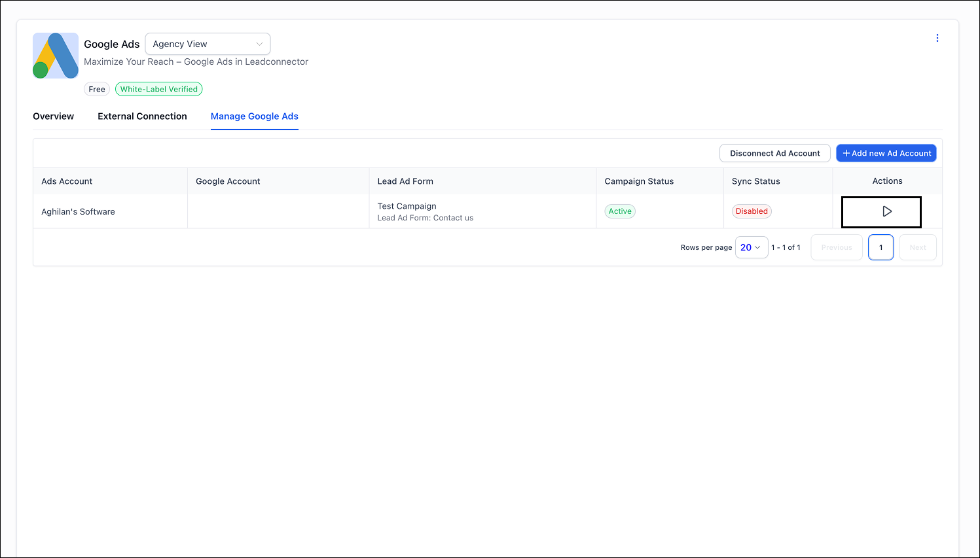Start sync with the play icon
This screenshot has height=558, width=980.
(887, 211)
